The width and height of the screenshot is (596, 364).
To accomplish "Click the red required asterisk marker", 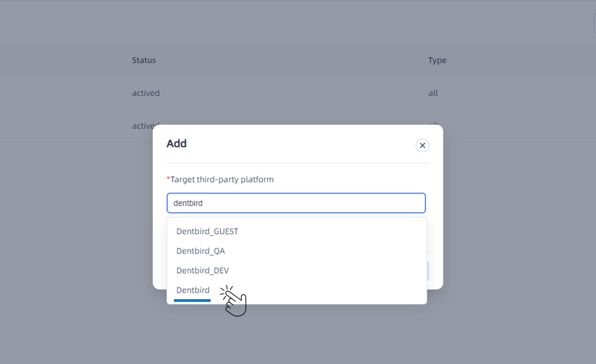I will (x=168, y=178).
